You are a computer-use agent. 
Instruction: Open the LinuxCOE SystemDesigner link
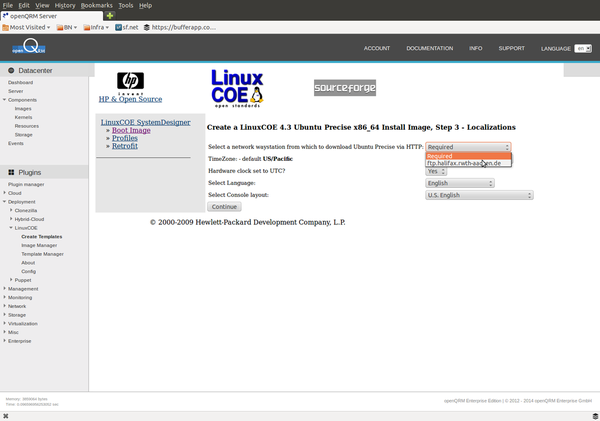146,122
